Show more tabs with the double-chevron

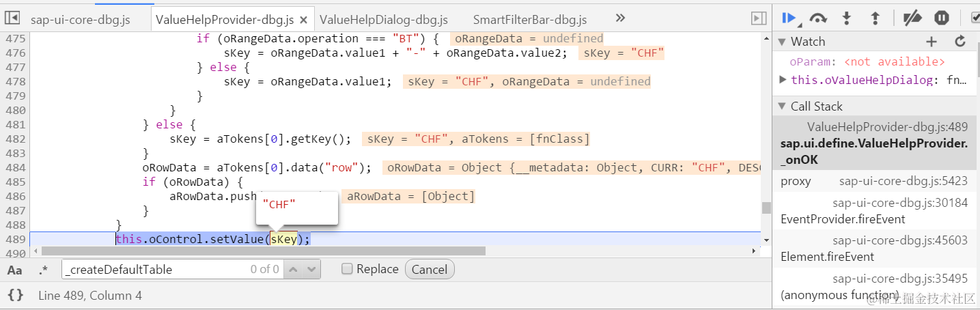coord(620,18)
